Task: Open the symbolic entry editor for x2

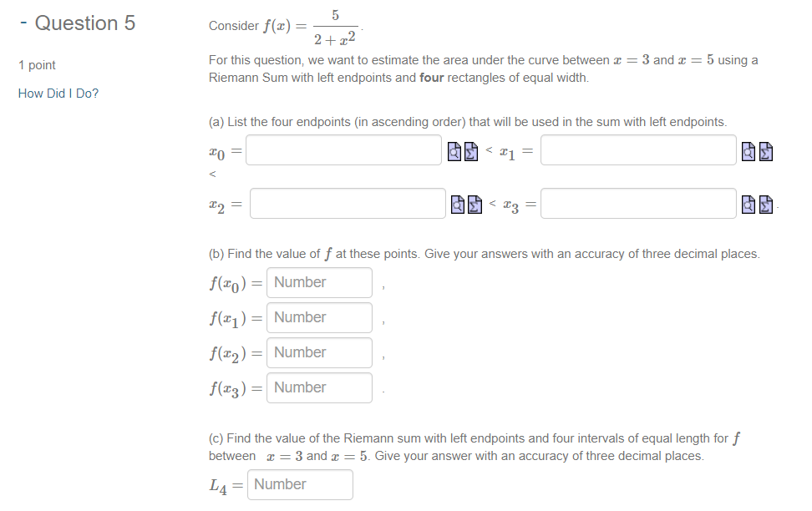Action: pos(473,204)
